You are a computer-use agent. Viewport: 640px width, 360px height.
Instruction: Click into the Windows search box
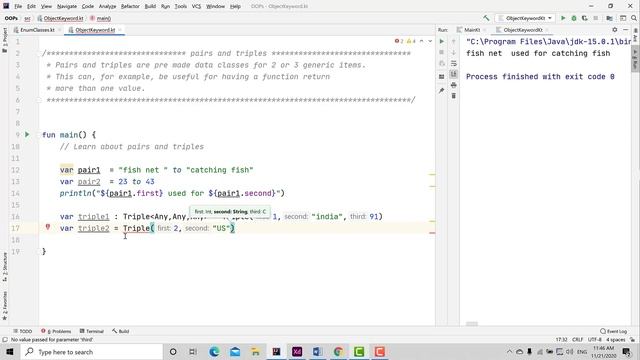click(x=92, y=352)
